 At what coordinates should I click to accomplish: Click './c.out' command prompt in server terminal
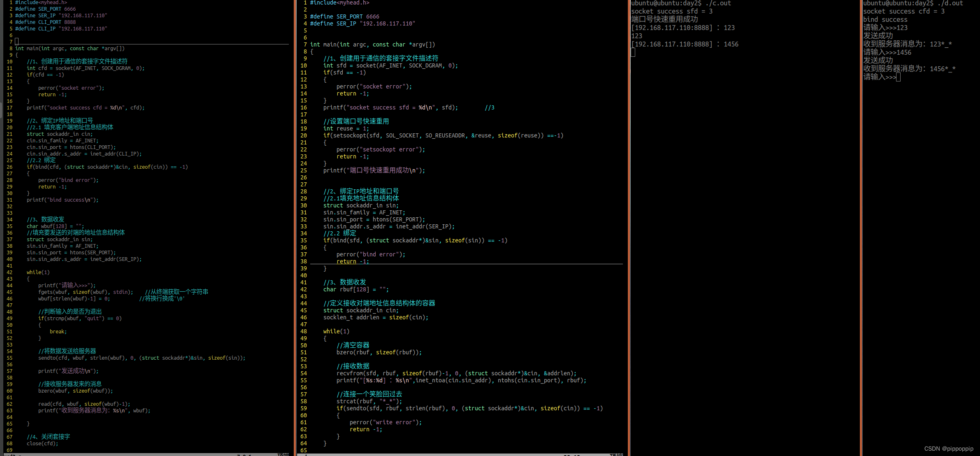point(681,3)
